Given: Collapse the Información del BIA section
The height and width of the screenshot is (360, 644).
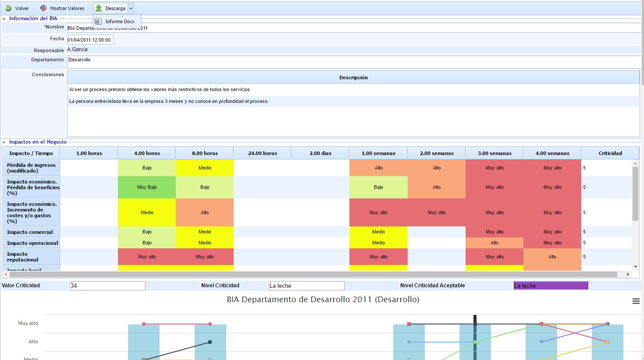Looking at the screenshot, I should coord(4,19).
